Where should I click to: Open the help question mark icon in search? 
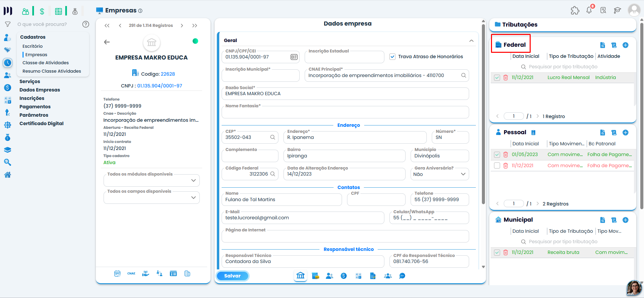[x=86, y=24]
